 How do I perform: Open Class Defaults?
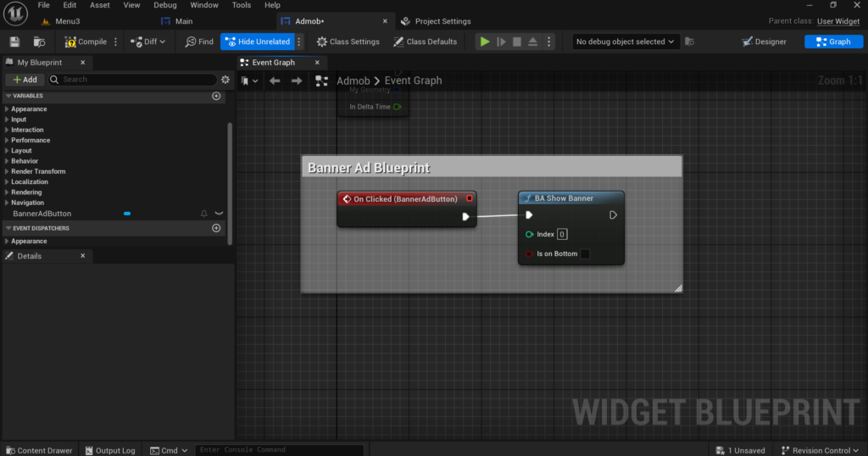[x=426, y=42]
